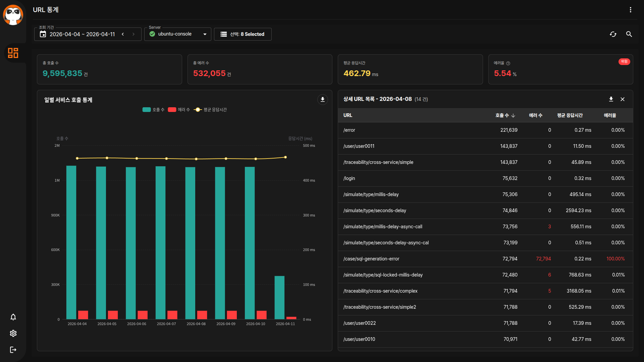
Task: Open settings gear in sidebar
Action: 13,333
